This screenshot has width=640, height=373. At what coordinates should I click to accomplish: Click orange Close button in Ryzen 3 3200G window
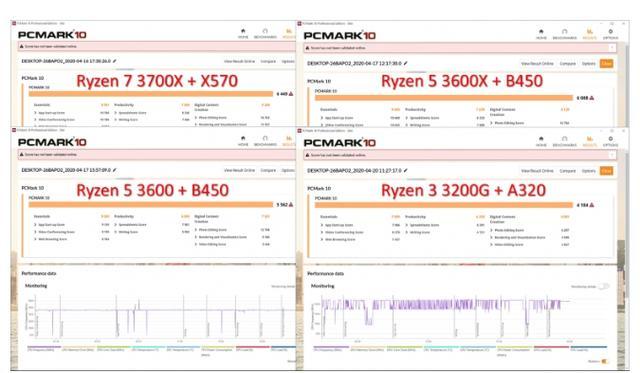pyautogui.click(x=607, y=171)
